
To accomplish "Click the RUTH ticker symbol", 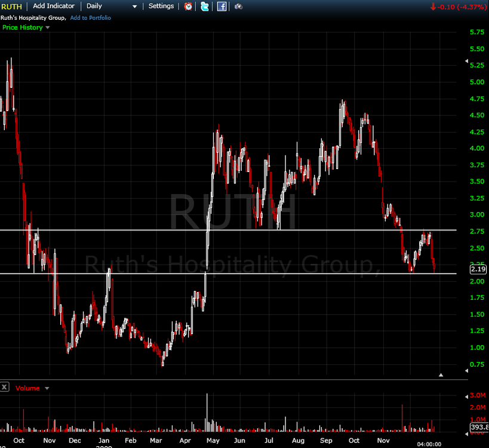I will pyautogui.click(x=12, y=7).
